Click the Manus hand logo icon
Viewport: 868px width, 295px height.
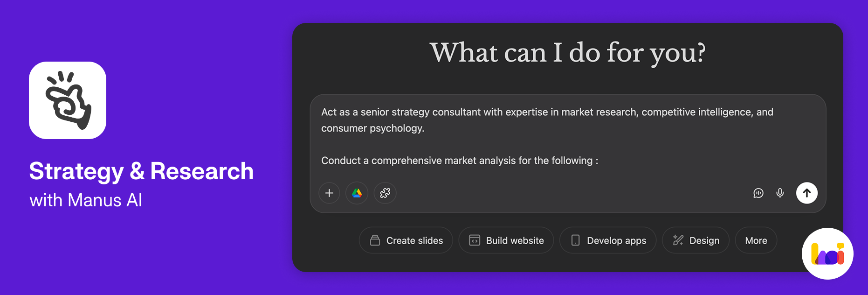(x=67, y=100)
